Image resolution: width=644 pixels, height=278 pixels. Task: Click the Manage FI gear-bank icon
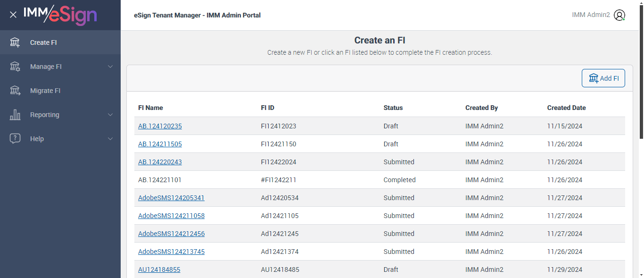[x=15, y=67]
